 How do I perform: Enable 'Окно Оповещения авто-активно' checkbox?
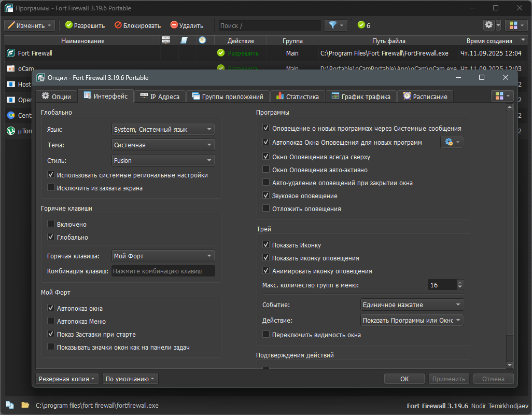click(x=266, y=170)
